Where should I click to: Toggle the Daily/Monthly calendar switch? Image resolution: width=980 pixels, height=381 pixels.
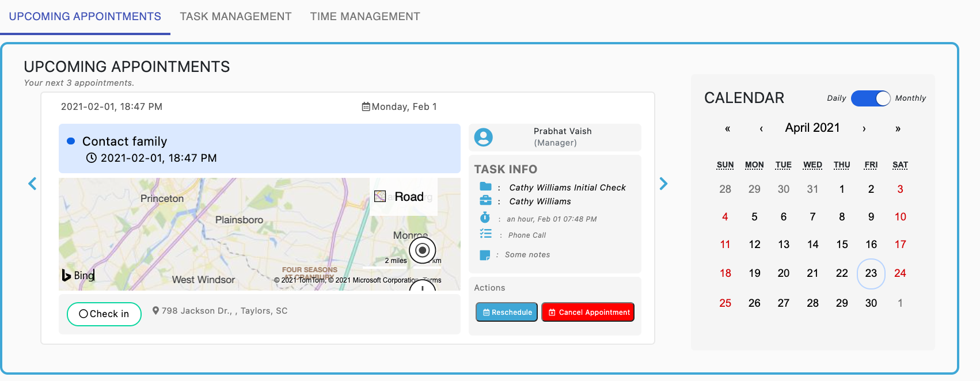point(870,98)
